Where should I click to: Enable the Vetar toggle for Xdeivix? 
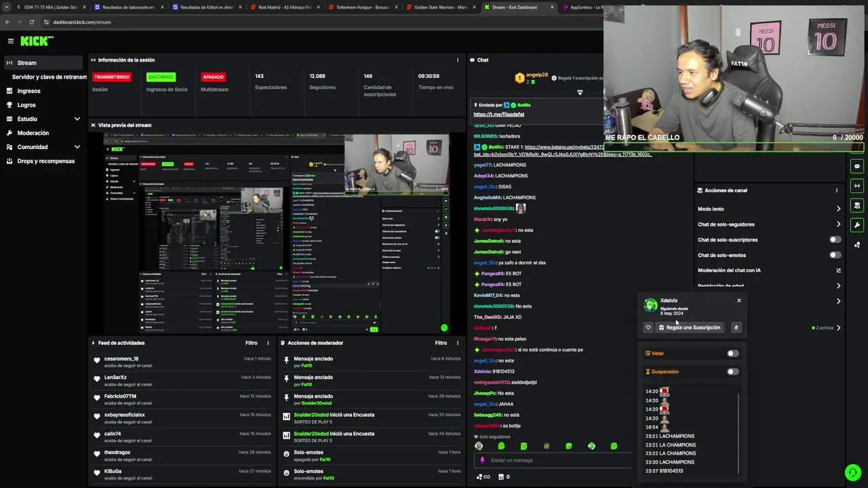click(732, 353)
